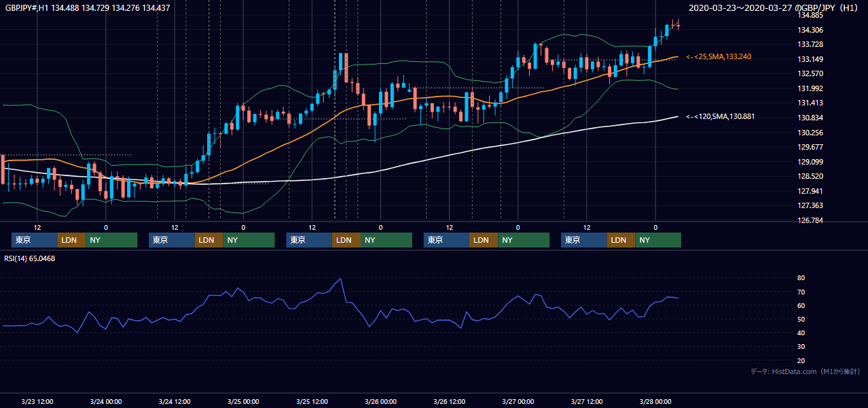Open the HistData.com data credit text
The image size is (868, 408).
806,371
